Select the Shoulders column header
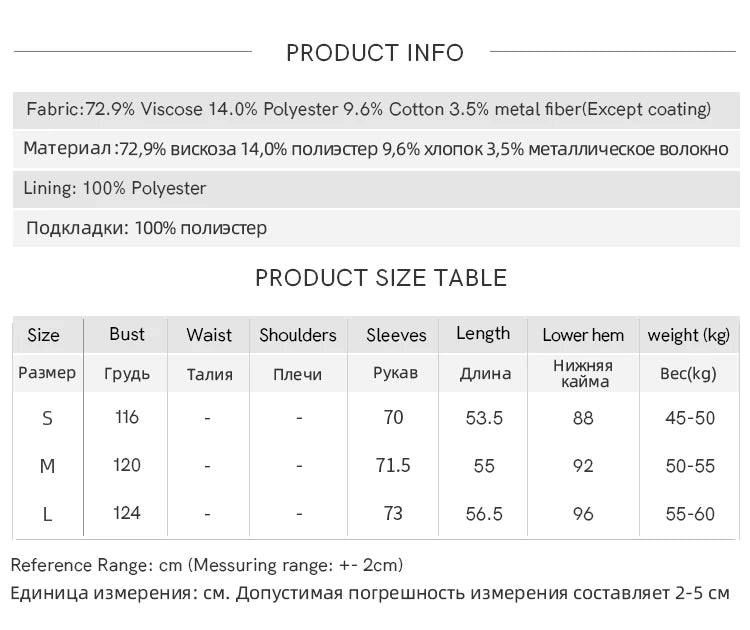750x630 pixels. pyautogui.click(x=298, y=335)
